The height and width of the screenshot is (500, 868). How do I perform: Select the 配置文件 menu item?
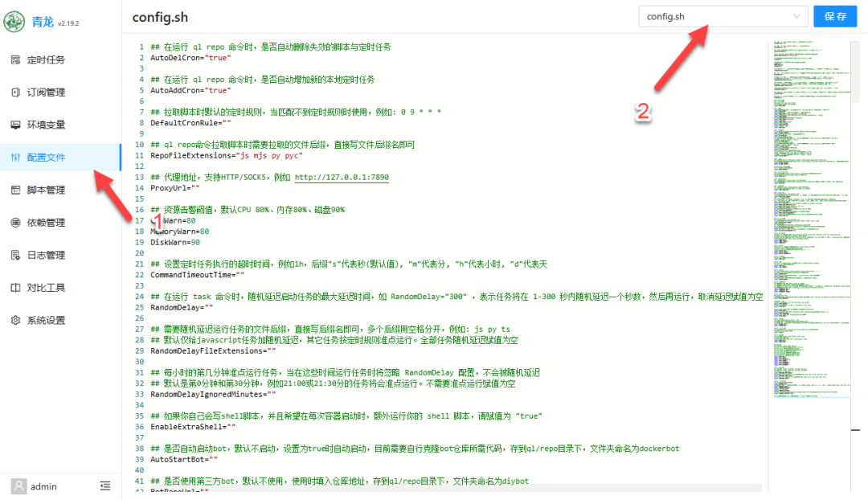pyautogui.click(x=60, y=158)
